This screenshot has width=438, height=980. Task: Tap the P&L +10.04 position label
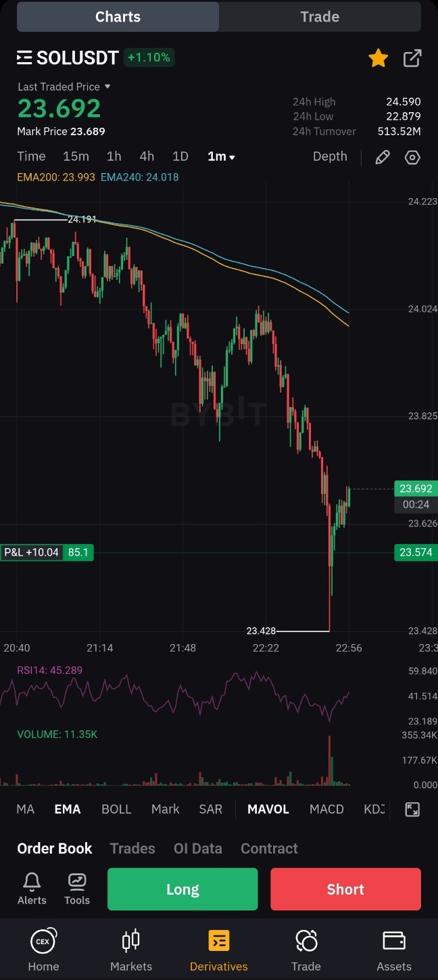pos(31,552)
